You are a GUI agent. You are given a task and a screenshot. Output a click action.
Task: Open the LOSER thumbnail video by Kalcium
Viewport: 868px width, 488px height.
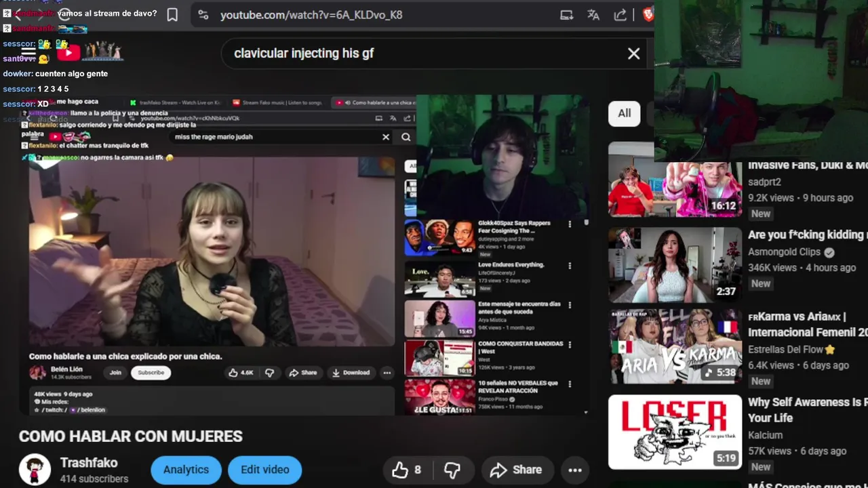click(675, 432)
